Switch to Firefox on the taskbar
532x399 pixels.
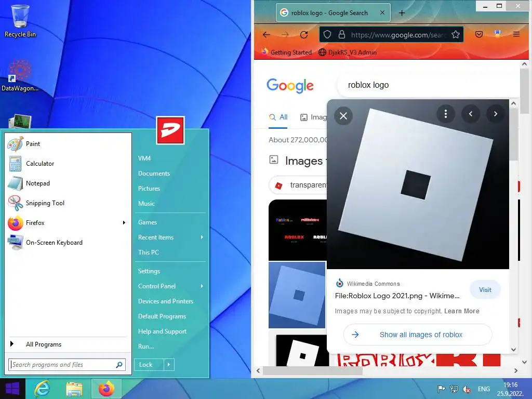tap(107, 389)
